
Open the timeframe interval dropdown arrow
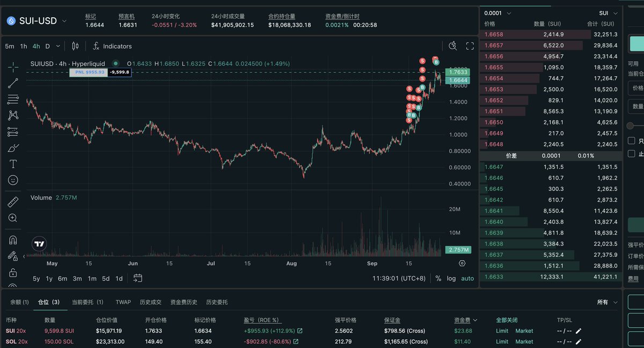pos(59,46)
